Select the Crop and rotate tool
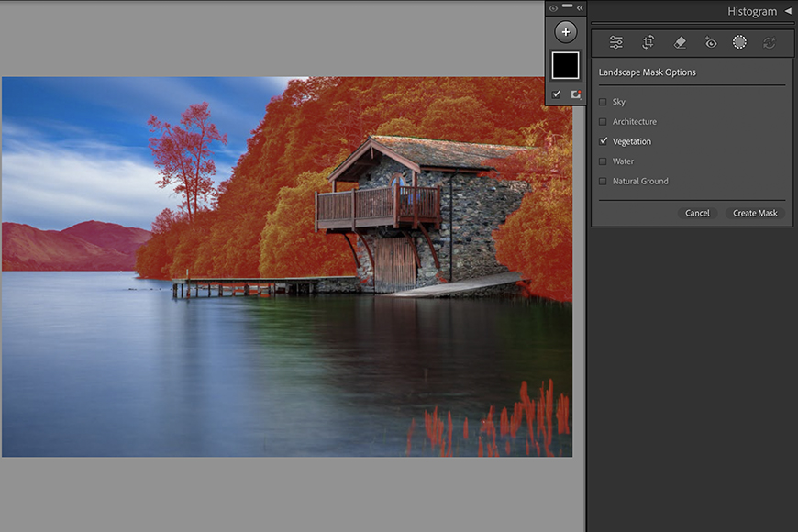Viewport: 798px width, 532px height. [x=648, y=42]
